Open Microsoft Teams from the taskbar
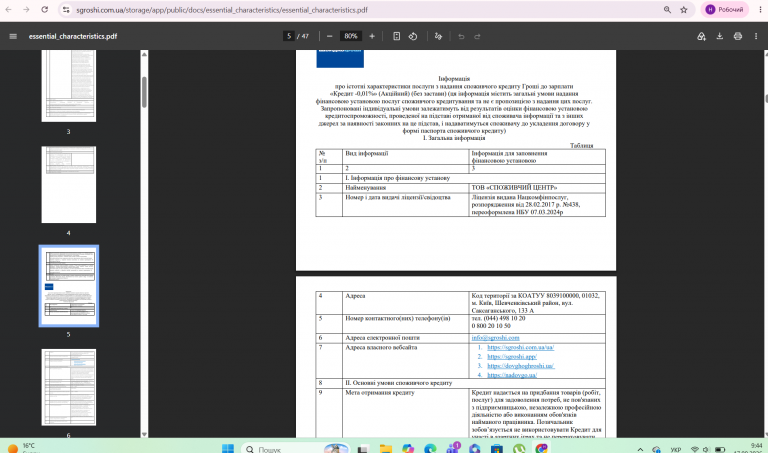The image size is (768, 453). click(453, 449)
